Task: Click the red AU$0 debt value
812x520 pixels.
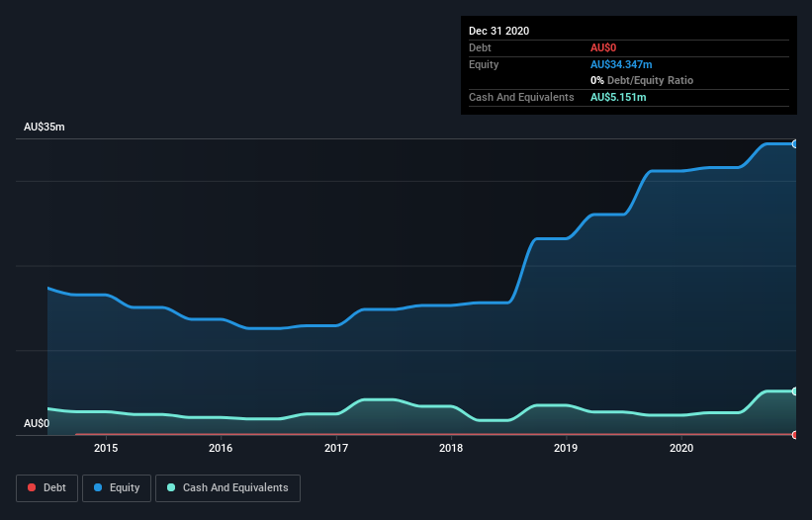Action: [x=603, y=47]
